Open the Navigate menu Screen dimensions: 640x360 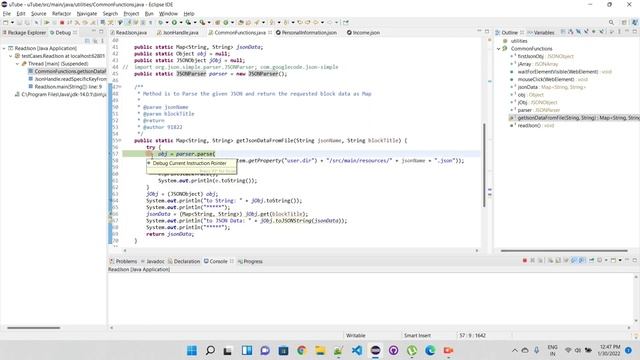tap(87, 13)
